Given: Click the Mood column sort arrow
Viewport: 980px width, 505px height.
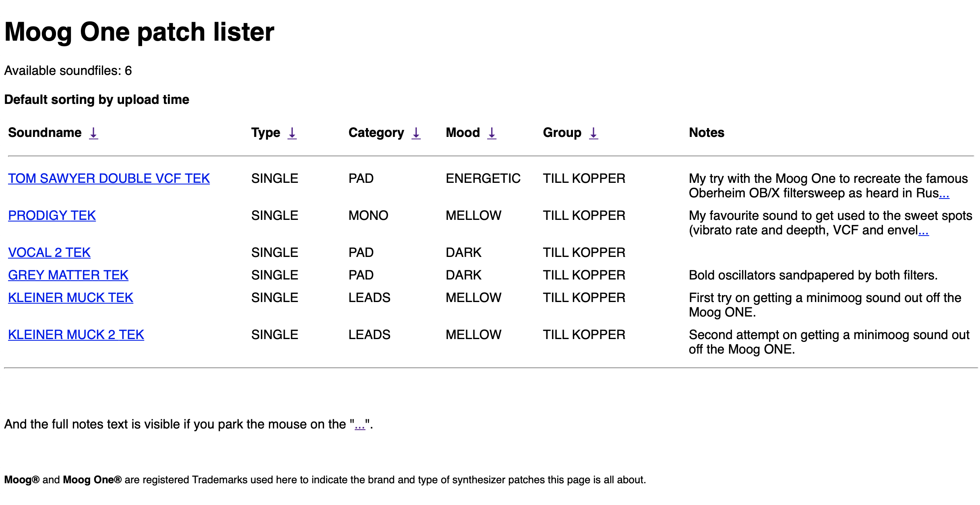Looking at the screenshot, I should [x=492, y=133].
